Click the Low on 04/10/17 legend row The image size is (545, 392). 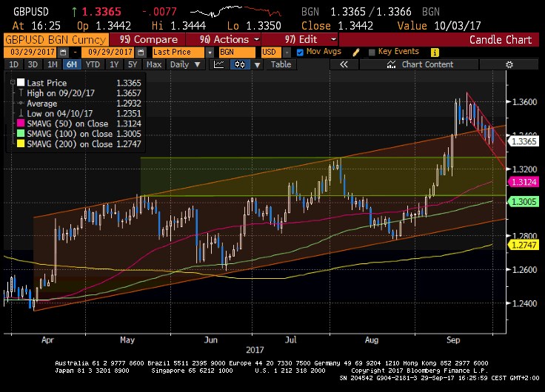[80, 114]
